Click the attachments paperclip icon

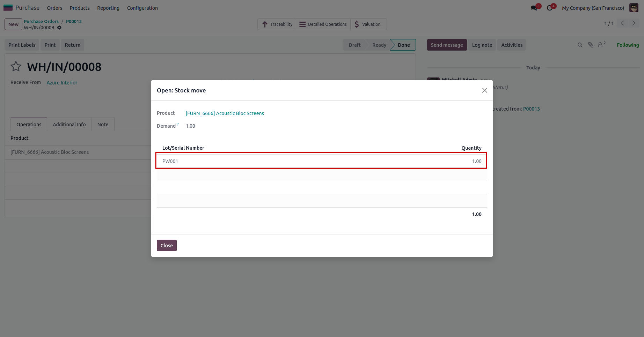point(591,45)
